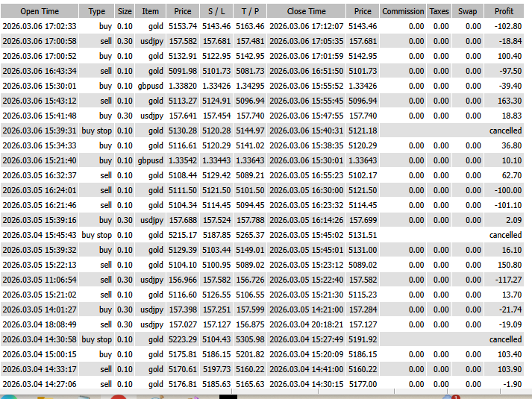Sort trades by the Profit column header
This screenshot has height=399, width=532.
504,11
